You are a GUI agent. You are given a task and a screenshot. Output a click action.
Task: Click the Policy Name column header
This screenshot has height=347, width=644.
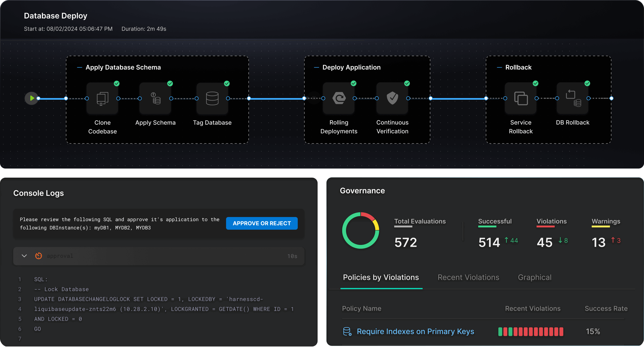362,309
